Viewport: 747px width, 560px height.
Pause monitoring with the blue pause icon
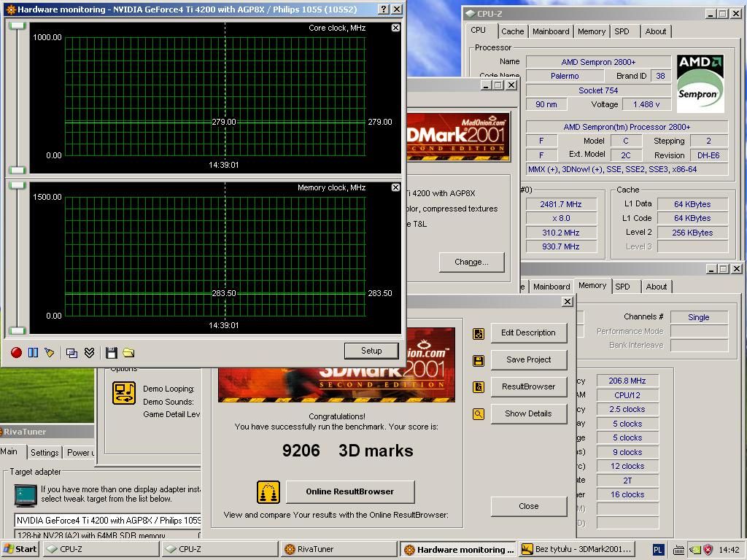point(33,352)
